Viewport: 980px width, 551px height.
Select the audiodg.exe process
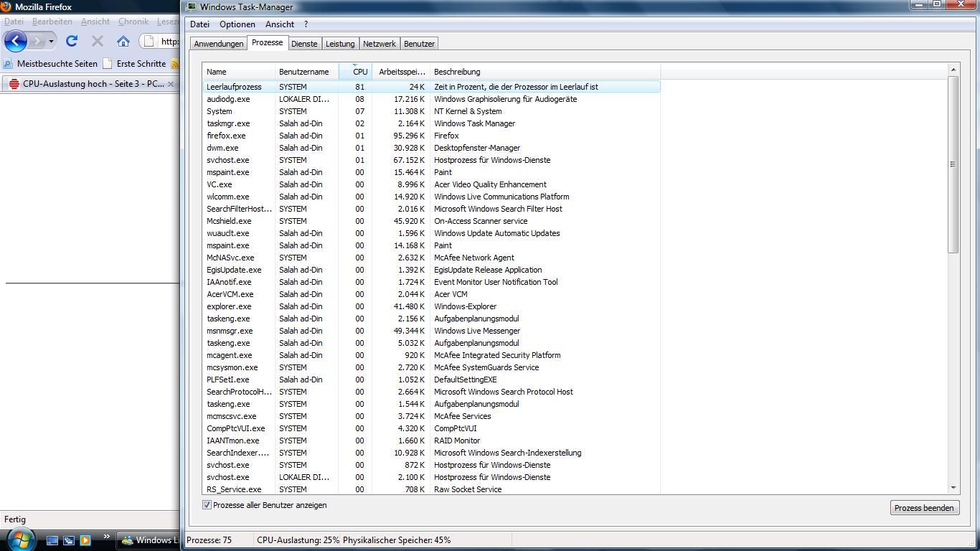click(x=431, y=99)
